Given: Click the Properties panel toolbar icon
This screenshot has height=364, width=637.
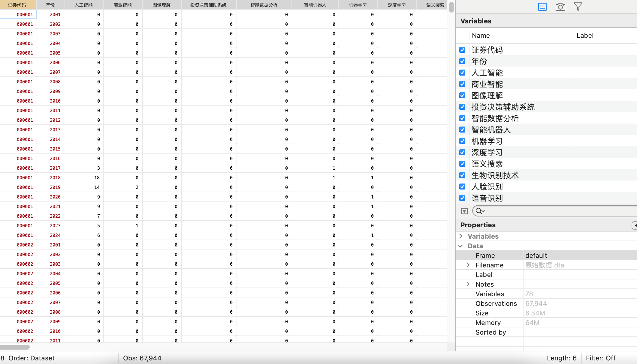Looking at the screenshot, I should pos(542,7).
